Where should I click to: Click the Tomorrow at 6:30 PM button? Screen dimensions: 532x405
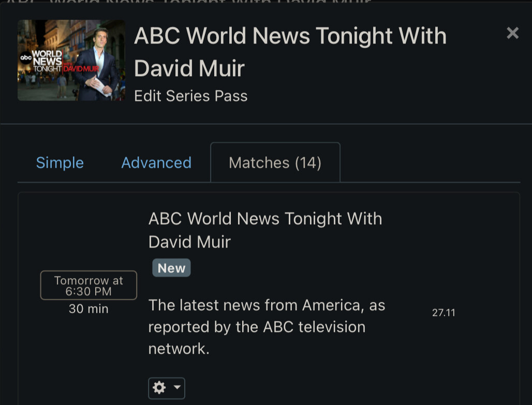(x=88, y=285)
